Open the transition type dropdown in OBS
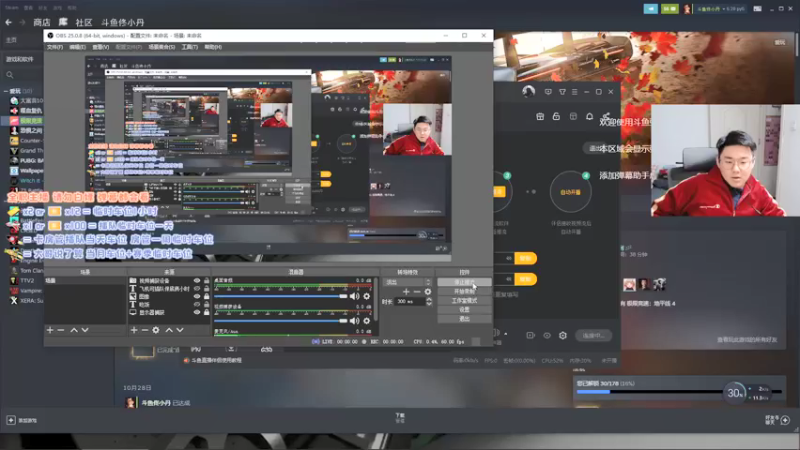The width and height of the screenshot is (800, 450). pos(408,282)
